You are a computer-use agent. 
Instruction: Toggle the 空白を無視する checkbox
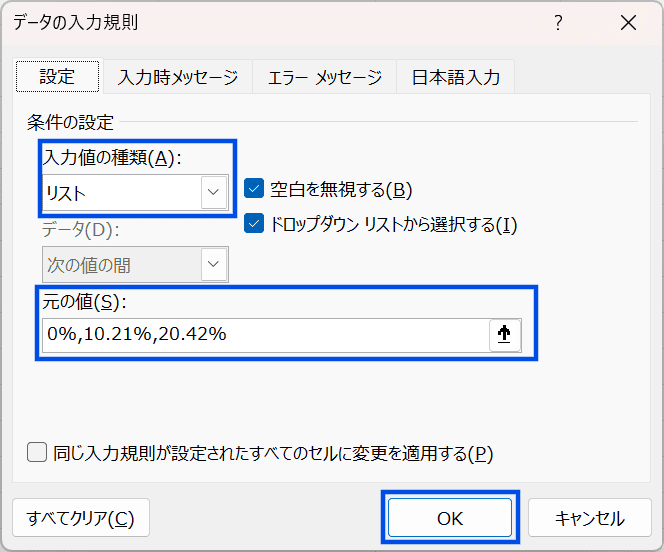point(253,190)
